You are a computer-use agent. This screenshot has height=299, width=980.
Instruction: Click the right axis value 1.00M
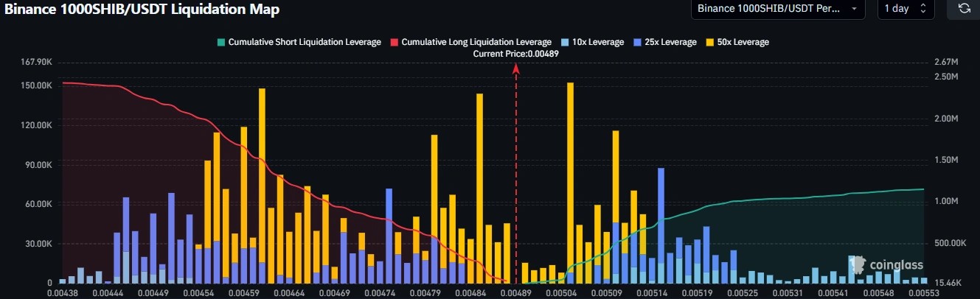[x=945, y=201]
